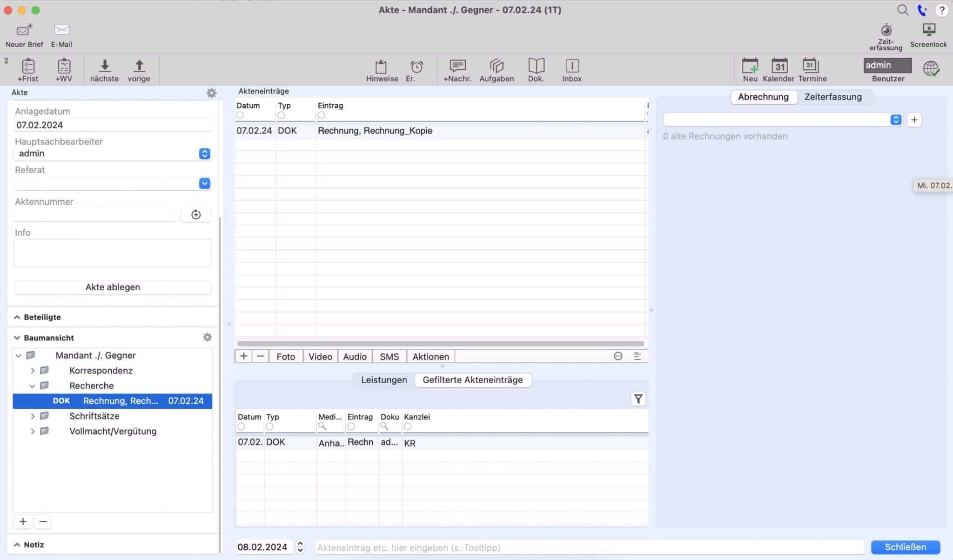Click the blue phone icon
Viewport: 953px width, 560px height.
click(922, 10)
